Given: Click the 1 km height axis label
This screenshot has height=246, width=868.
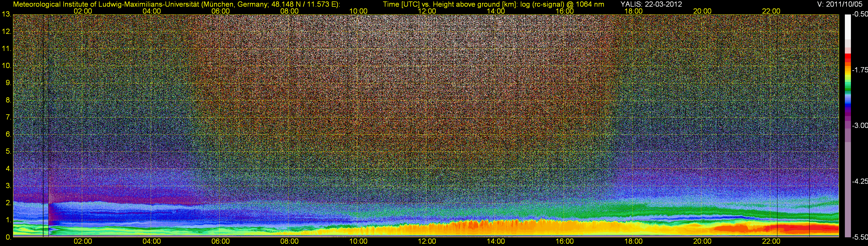Looking at the screenshot, I should [x=8, y=220].
